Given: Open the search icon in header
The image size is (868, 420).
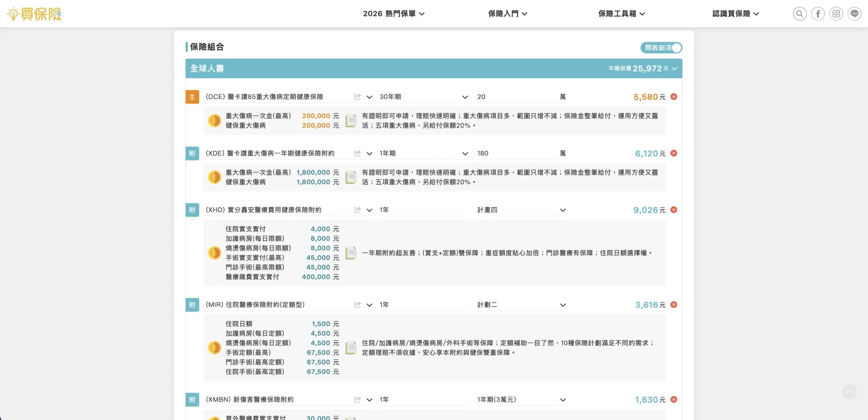Looking at the screenshot, I should pos(800,14).
